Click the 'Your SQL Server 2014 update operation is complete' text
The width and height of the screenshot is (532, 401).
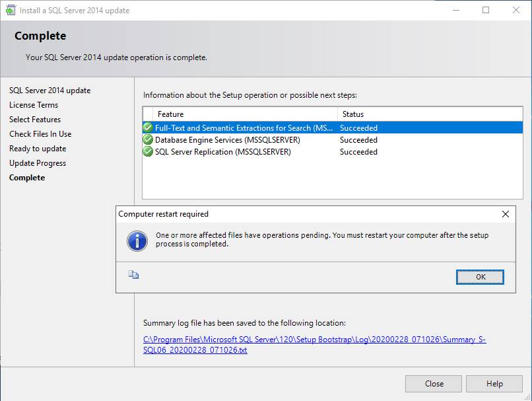[x=116, y=57]
